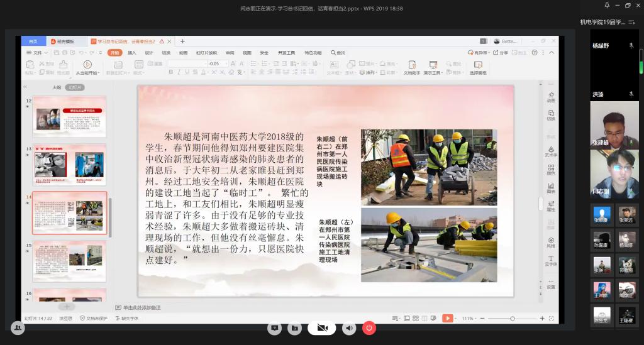
Task: Click the orange slideshow play button in status bar
Action: [x=447, y=319]
